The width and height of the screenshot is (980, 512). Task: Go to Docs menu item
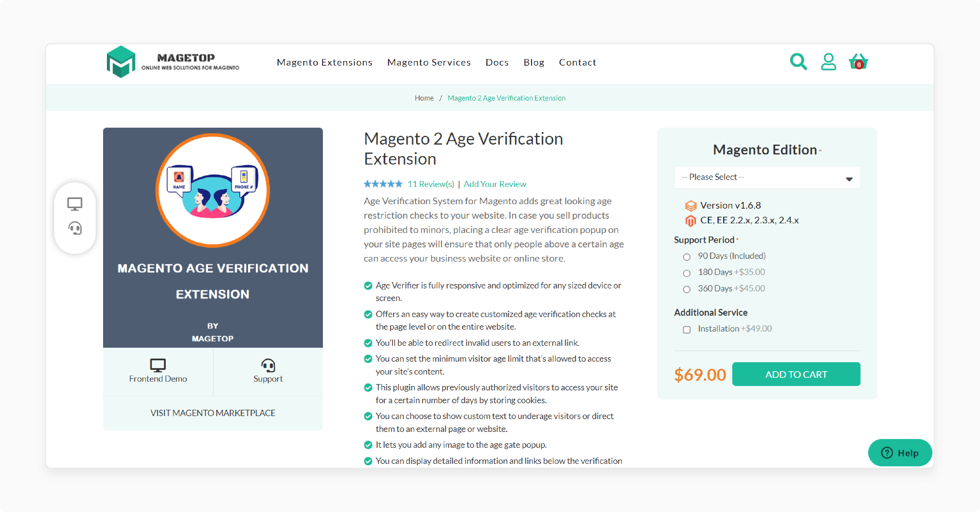[497, 62]
